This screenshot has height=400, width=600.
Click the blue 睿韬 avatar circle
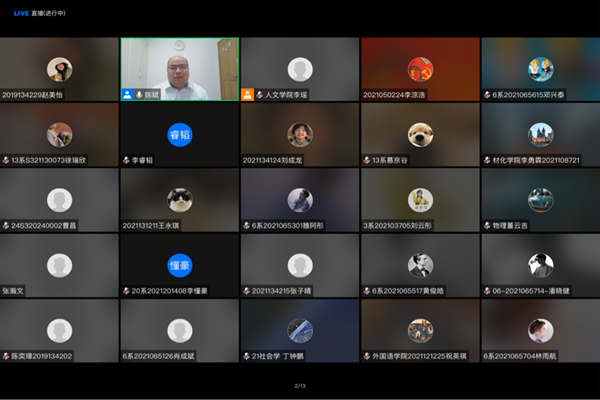coord(179,134)
